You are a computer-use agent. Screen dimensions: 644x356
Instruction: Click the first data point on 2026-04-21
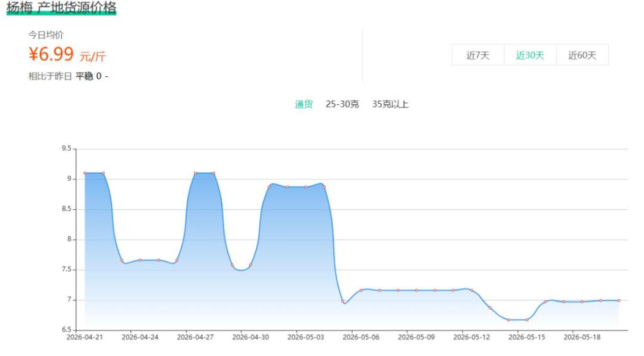(85, 173)
